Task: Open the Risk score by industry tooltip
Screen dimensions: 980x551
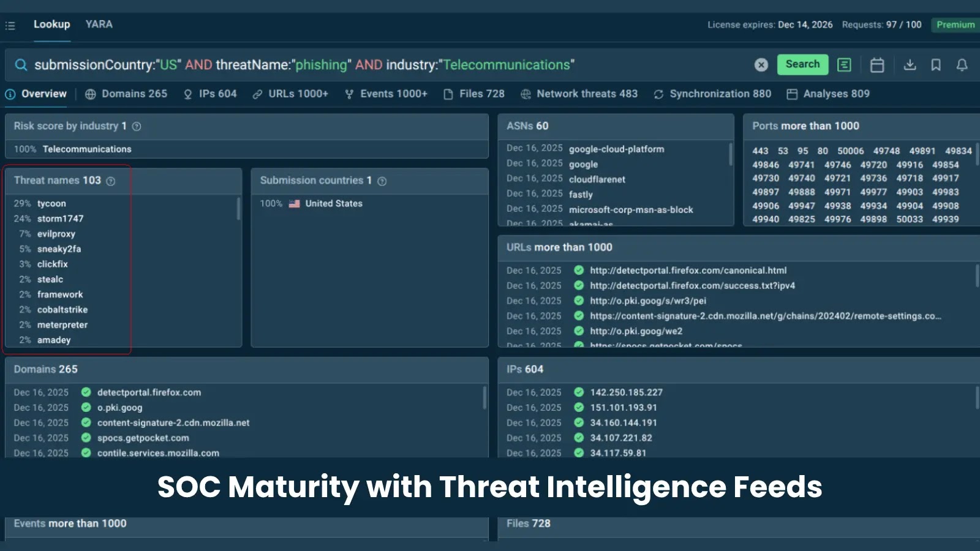Action: pos(137,126)
